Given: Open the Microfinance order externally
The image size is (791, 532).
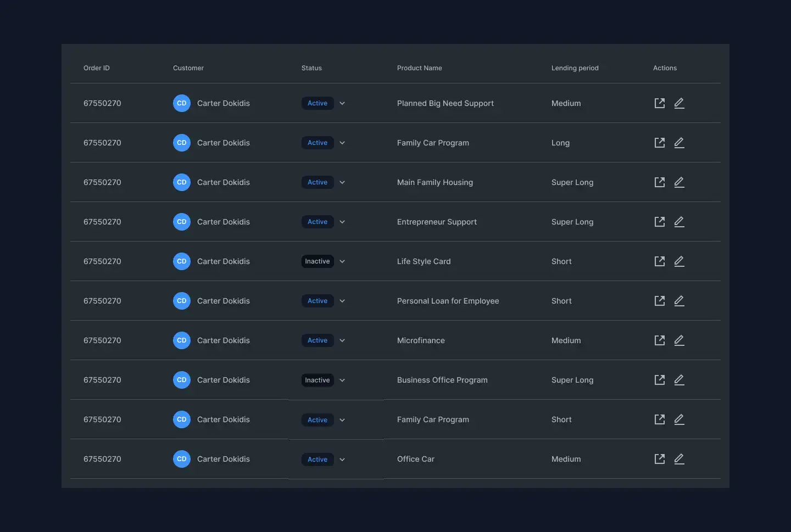Looking at the screenshot, I should point(660,340).
